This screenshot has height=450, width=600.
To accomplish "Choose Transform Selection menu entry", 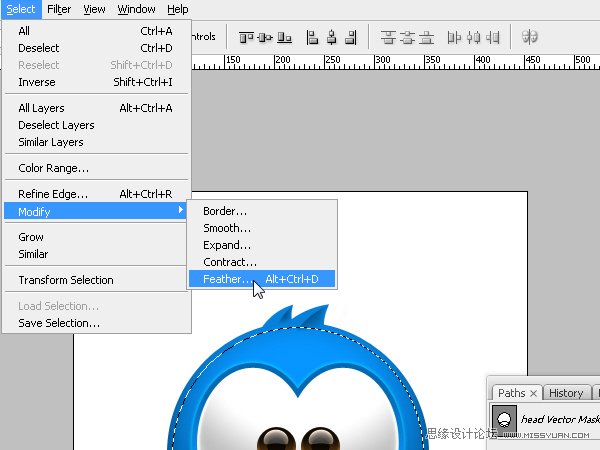I will pyautogui.click(x=96, y=280).
